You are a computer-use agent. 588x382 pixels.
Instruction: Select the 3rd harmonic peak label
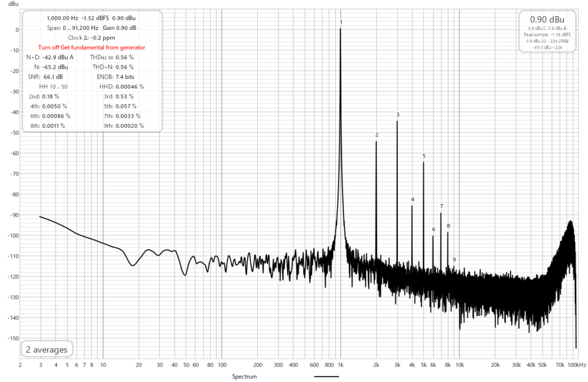click(x=397, y=115)
